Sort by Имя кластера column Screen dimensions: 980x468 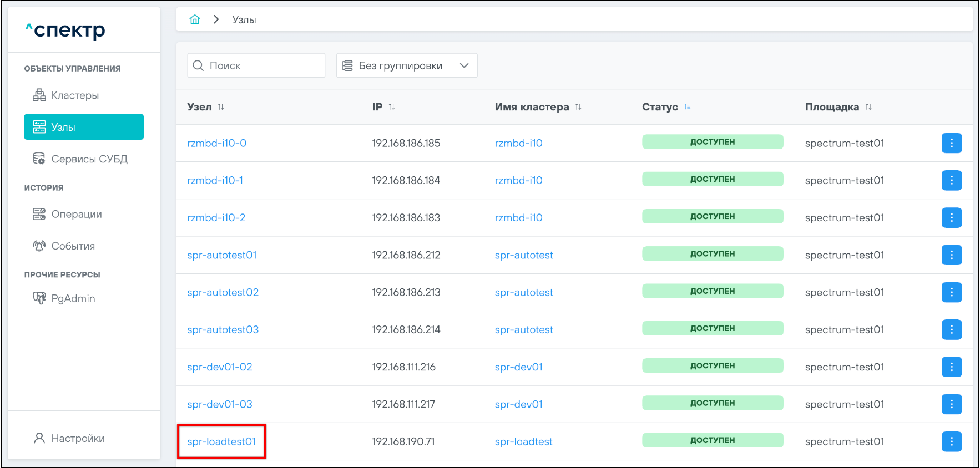(578, 107)
